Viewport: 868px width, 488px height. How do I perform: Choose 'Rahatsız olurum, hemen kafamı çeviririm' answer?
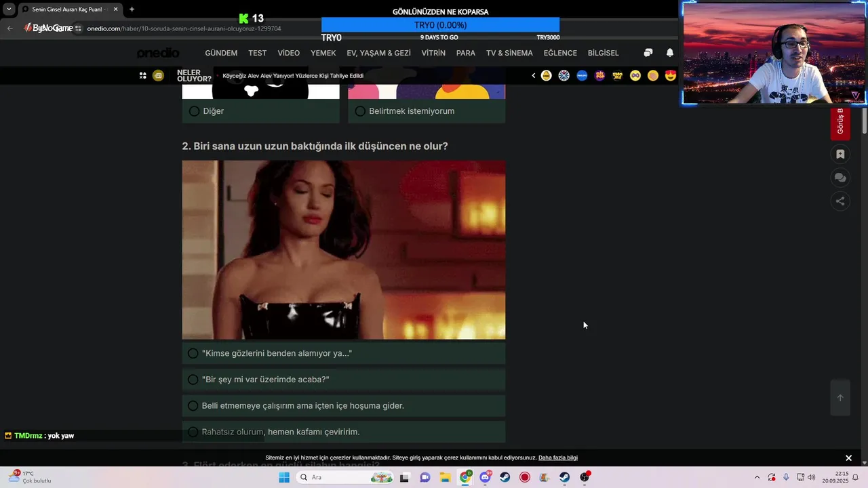pyautogui.click(x=343, y=432)
